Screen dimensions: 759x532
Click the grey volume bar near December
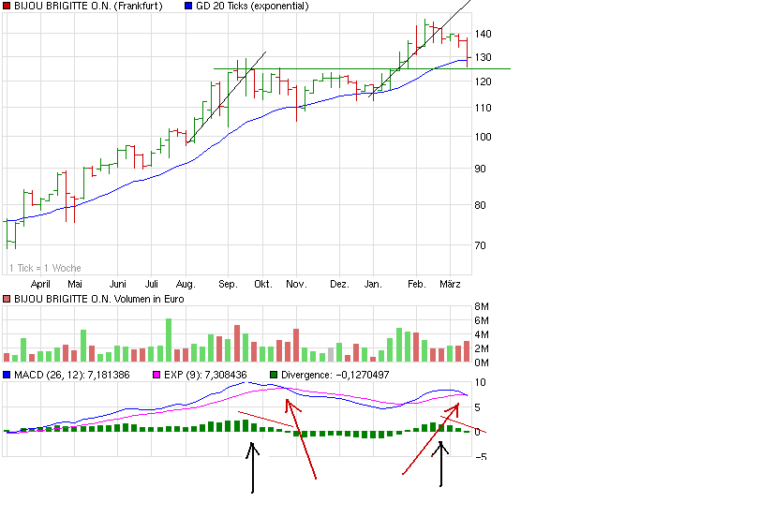click(x=331, y=354)
